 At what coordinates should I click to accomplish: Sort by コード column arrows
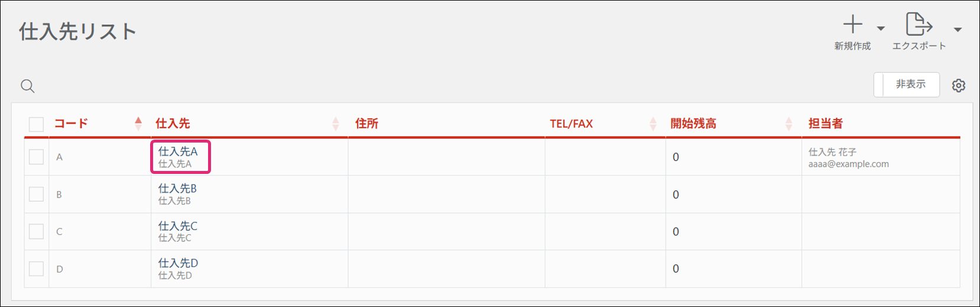pyautogui.click(x=138, y=124)
